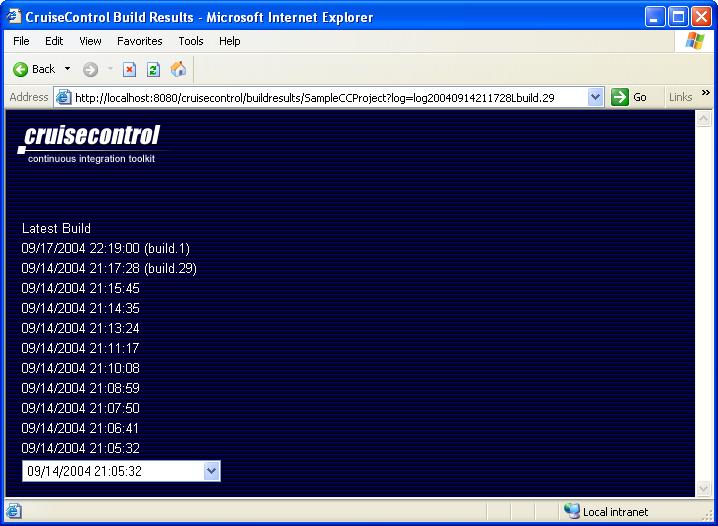
Task: Click the Internet Explorer title bar icon
Action: (14, 16)
